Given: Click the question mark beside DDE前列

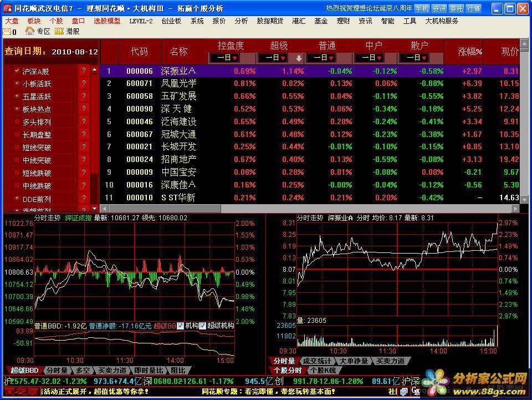Looking at the screenshot, I should pos(84,198).
